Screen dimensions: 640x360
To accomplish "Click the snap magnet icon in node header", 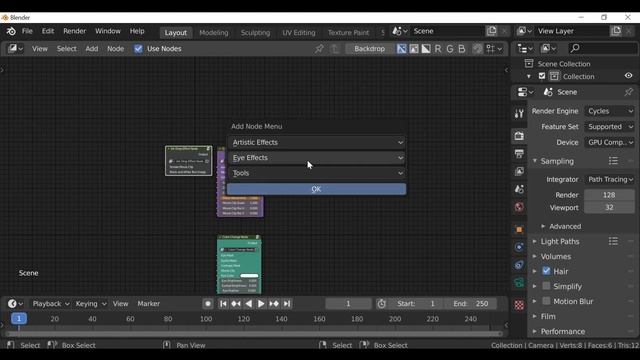I will tap(477, 49).
